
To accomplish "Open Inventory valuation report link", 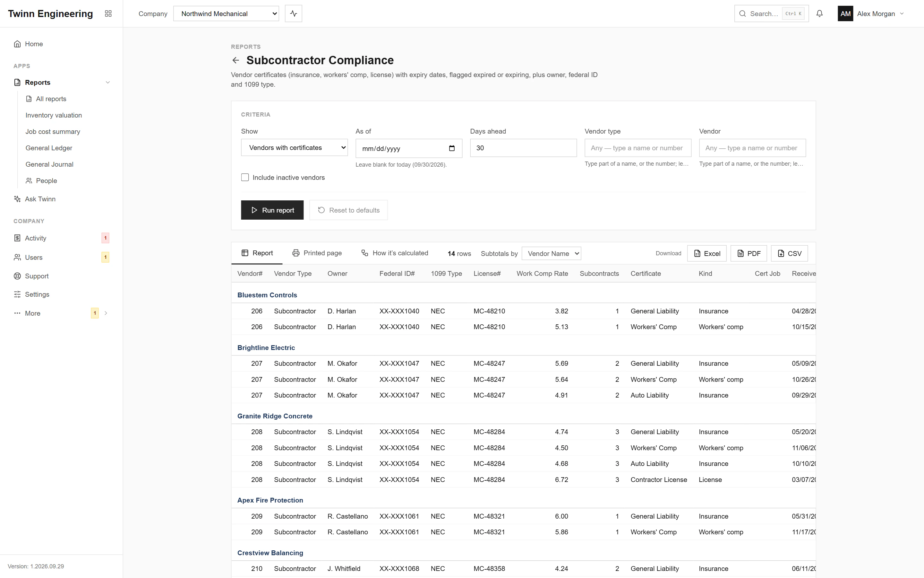I will point(54,116).
